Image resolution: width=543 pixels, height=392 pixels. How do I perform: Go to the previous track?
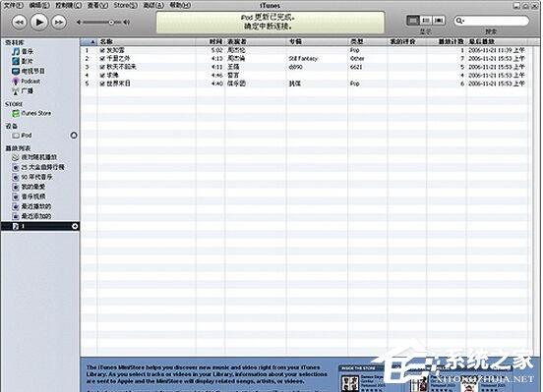click(19, 23)
